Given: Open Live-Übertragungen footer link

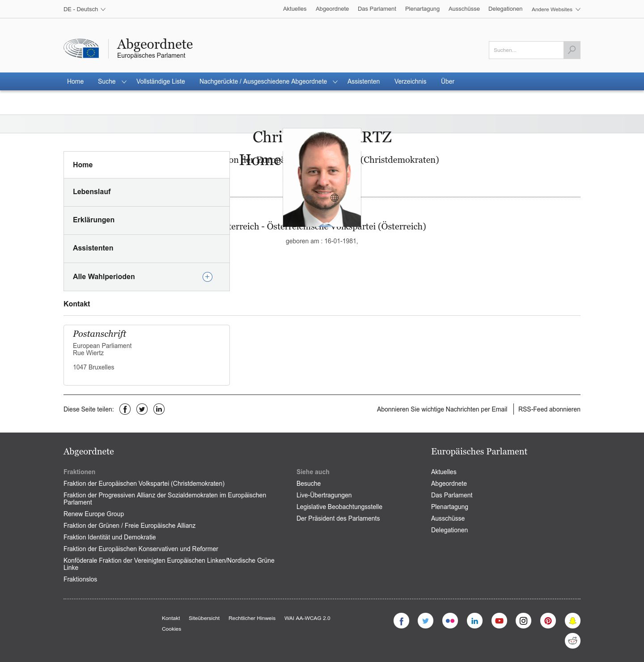Looking at the screenshot, I should click(x=324, y=495).
